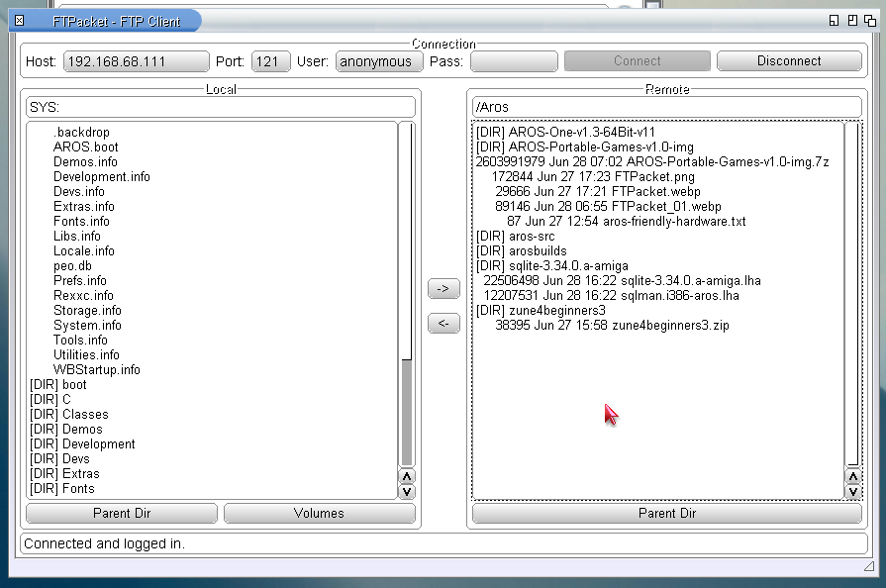This screenshot has width=886, height=588.
Task: Click the Volumes button
Action: pyautogui.click(x=319, y=513)
